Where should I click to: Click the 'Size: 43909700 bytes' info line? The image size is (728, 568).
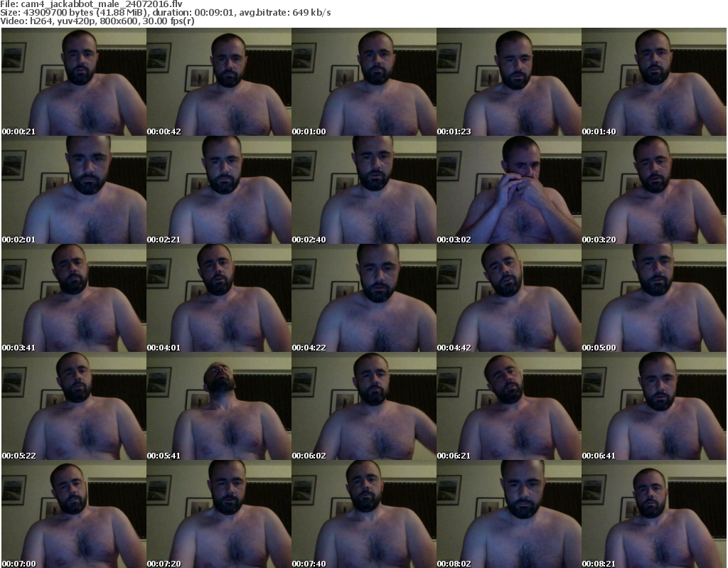165,13
